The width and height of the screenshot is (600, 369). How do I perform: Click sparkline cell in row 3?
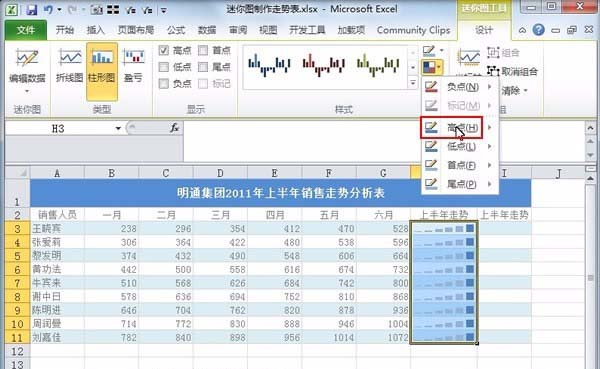tap(443, 229)
